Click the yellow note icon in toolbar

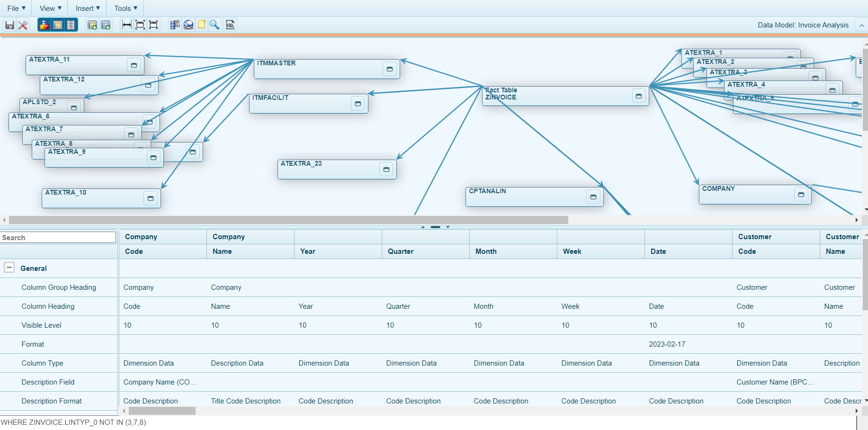(202, 25)
